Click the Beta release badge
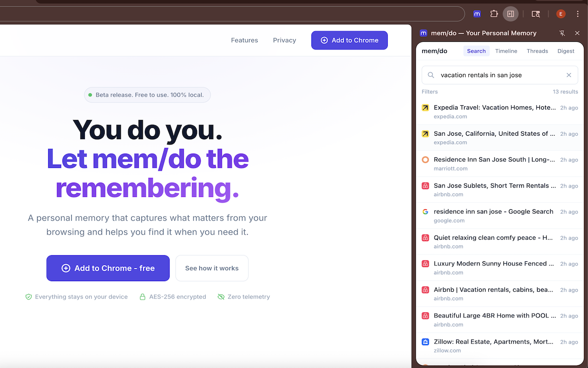Image resolution: width=588 pixels, height=368 pixels. pos(147,95)
